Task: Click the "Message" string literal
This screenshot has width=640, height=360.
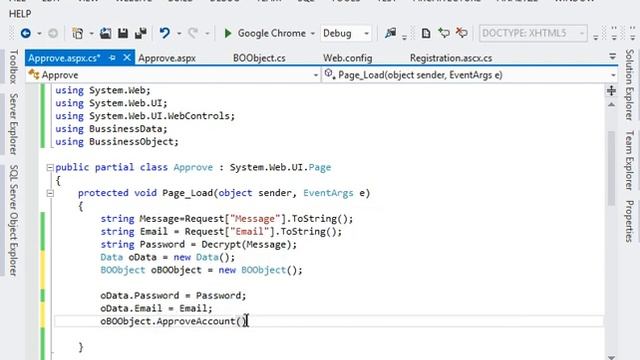Action: point(255,219)
